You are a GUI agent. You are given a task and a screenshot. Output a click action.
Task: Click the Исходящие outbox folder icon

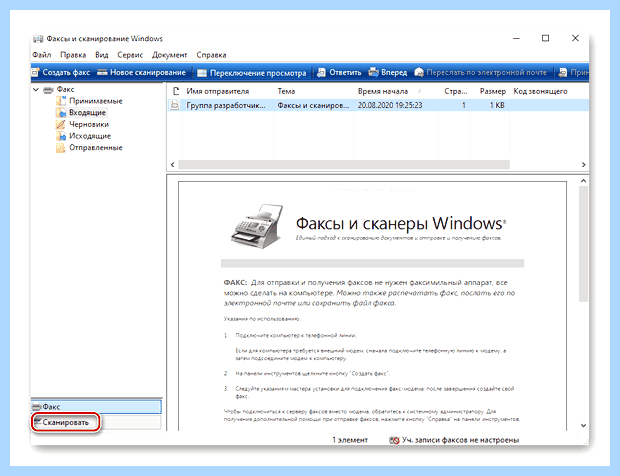60,136
